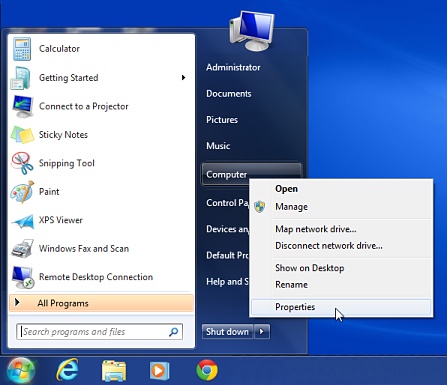Open Internet Explorer from the taskbar

(x=67, y=370)
